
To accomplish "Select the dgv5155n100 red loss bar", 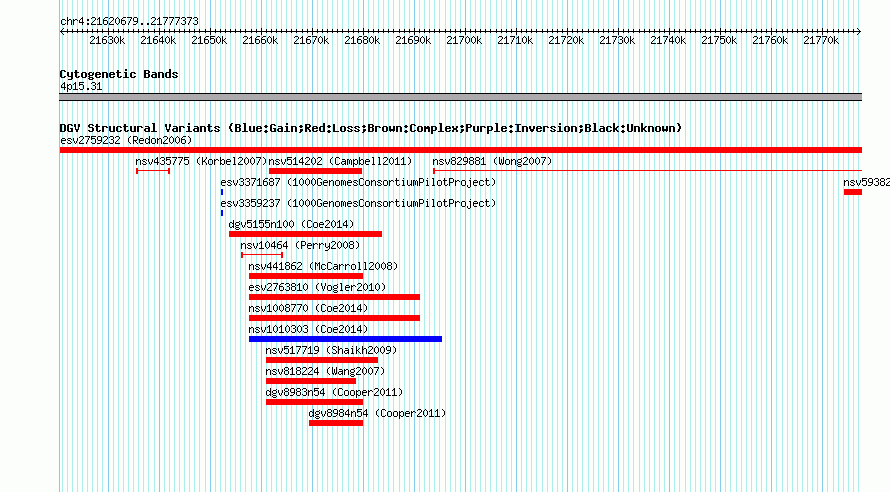I will [305, 234].
